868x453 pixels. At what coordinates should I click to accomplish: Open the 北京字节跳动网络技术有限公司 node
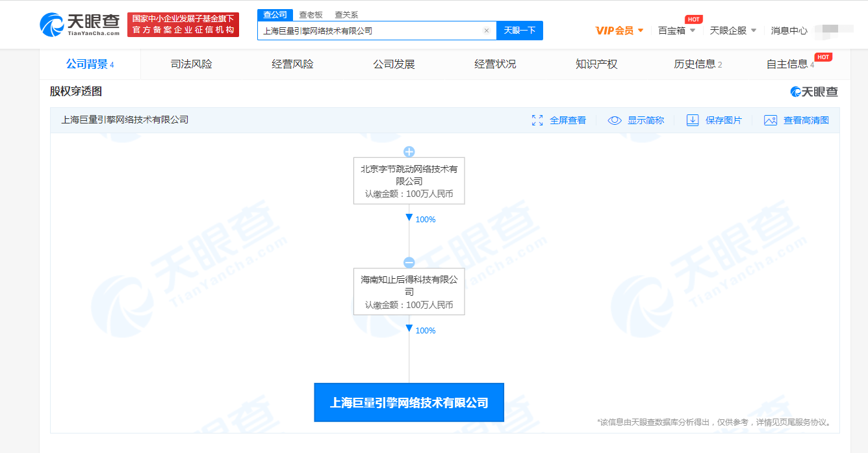tap(409, 181)
